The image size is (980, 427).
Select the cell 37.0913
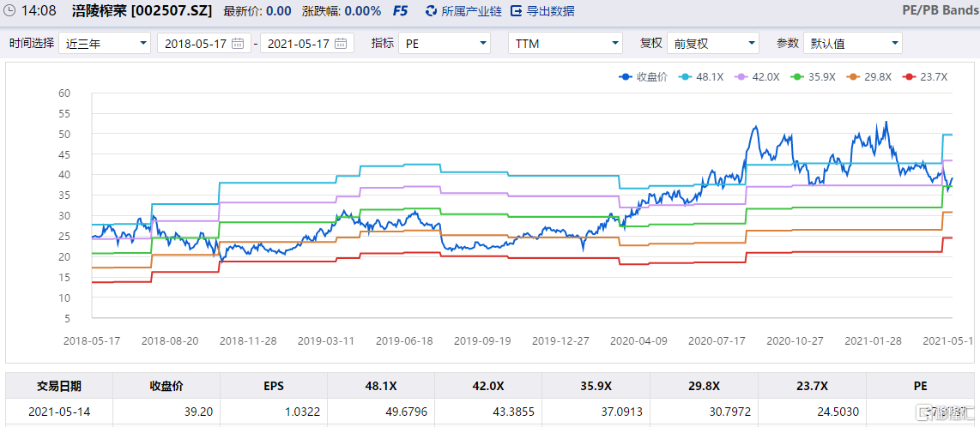(596, 412)
